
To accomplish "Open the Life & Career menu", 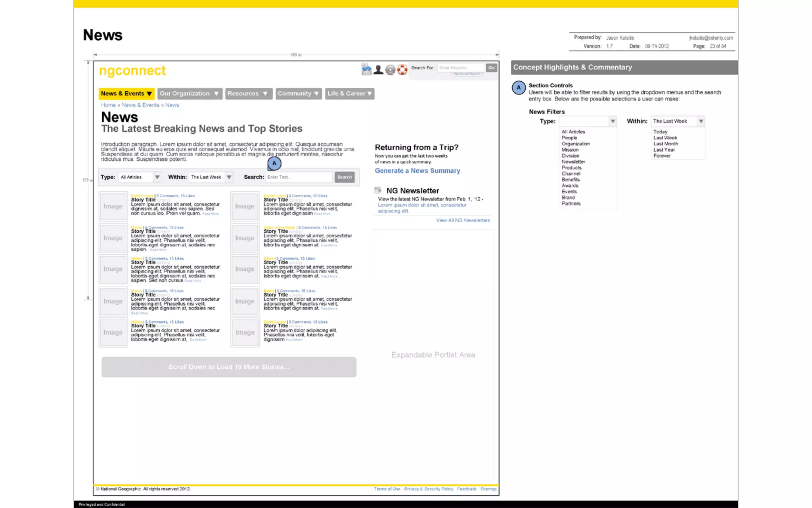I will 349,94.
